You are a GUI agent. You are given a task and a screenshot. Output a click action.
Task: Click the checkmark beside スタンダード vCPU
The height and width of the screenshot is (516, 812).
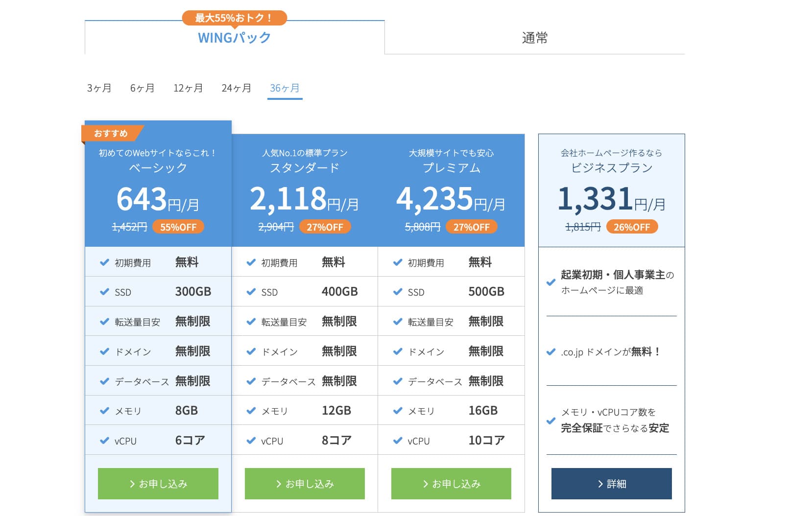tap(251, 441)
